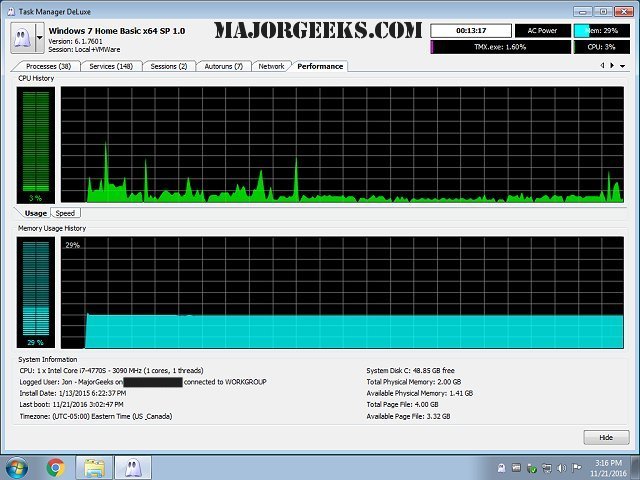Switch to the Processes (38) tab
The width and height of the screenshot is (640, 480).
point(48,66)
